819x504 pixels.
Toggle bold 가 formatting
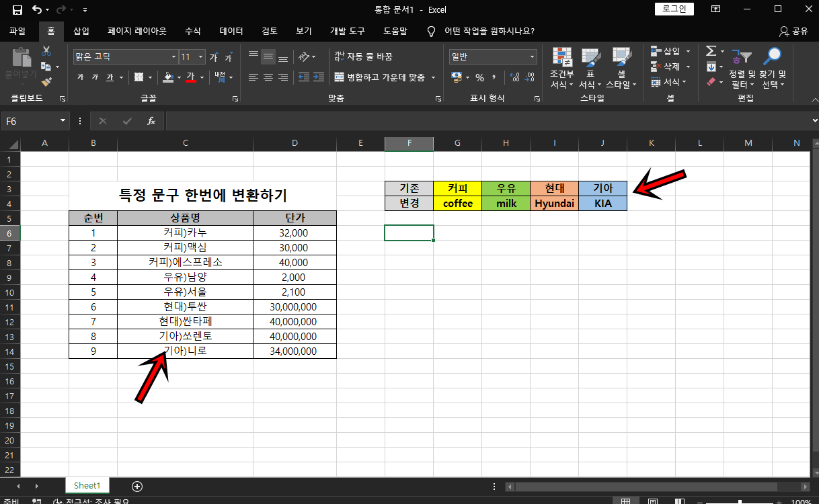point(81,77)
